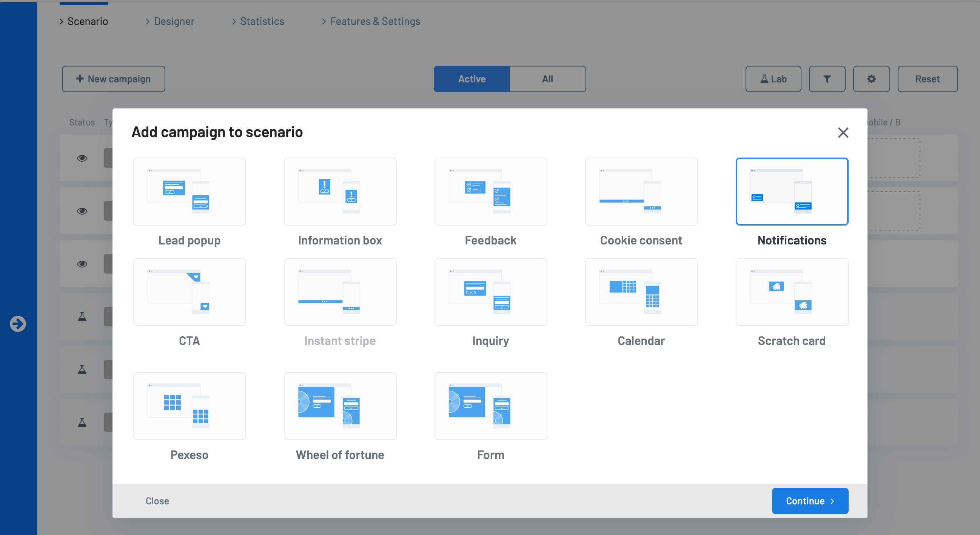The image size is (980, 535).
Task: Pick the Feedback campaign type
Action: (491, 192)
